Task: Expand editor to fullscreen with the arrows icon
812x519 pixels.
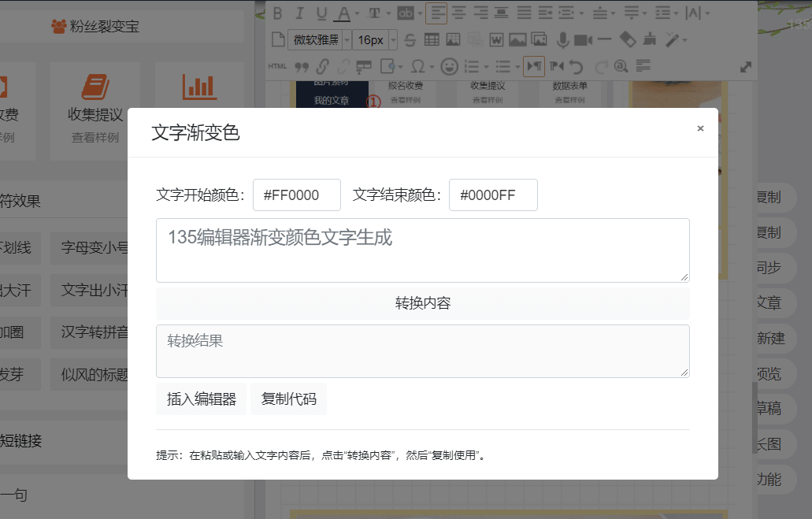Action: 746,67
